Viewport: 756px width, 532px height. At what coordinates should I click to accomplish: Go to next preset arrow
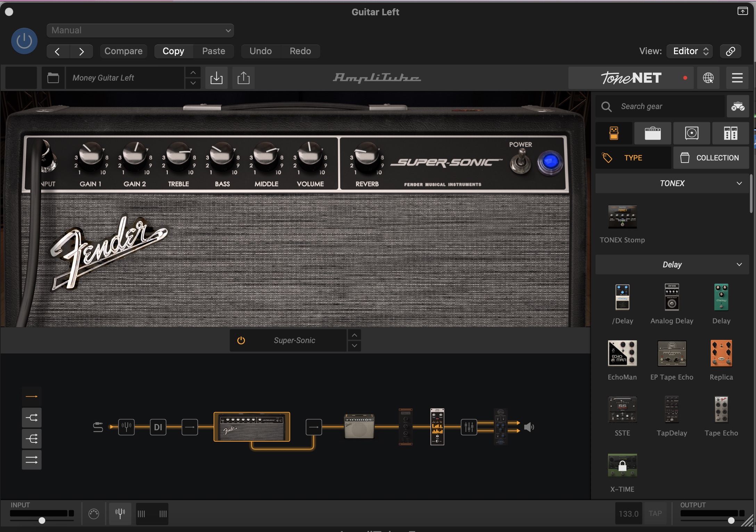pyautogui.click(x=81, y=51)
